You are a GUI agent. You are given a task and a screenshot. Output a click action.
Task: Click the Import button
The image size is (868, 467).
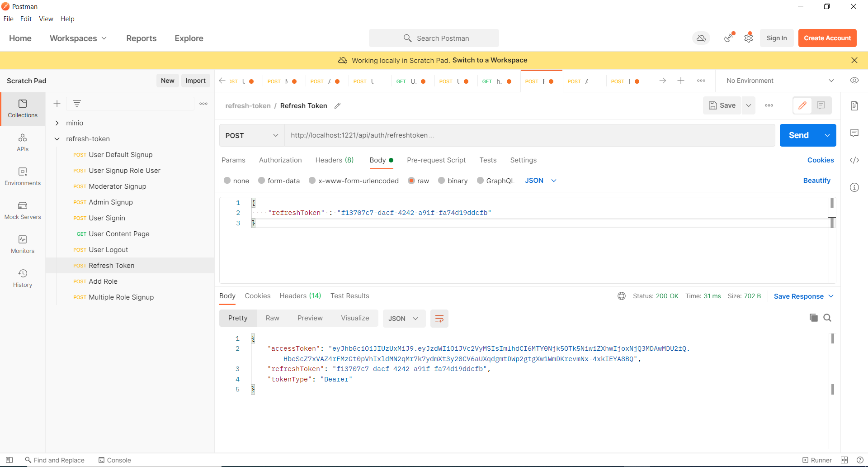pyautogui.click(x=195, y=81)
